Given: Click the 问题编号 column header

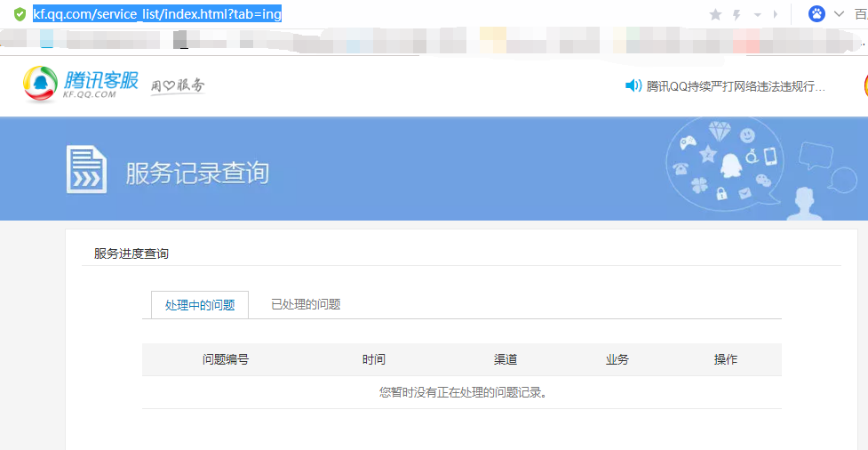Looking at the screenshot, I should [226, 359].
